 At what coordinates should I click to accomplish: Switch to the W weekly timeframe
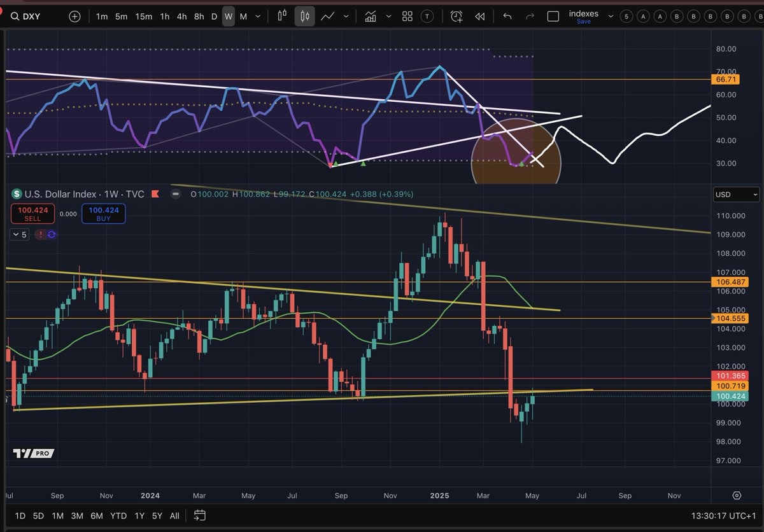228,16
